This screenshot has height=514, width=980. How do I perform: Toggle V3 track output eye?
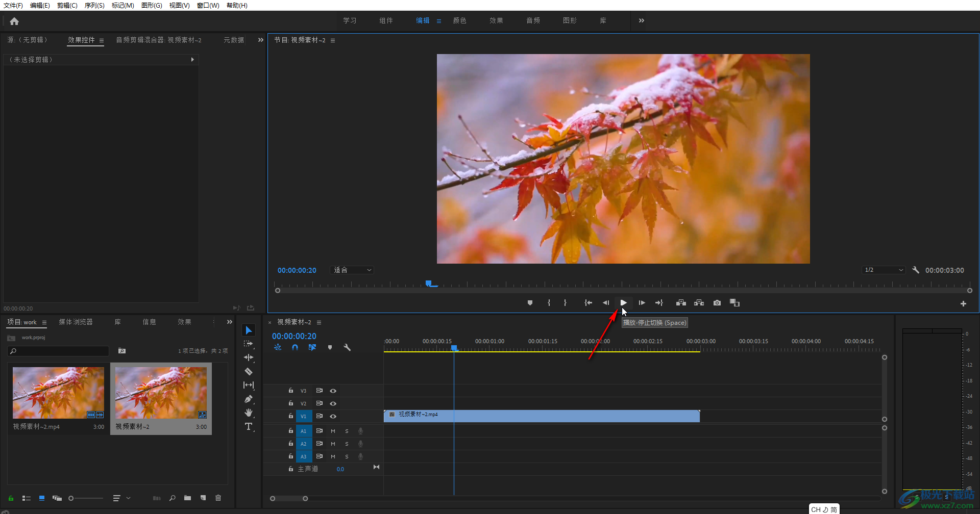coord(333,391)
